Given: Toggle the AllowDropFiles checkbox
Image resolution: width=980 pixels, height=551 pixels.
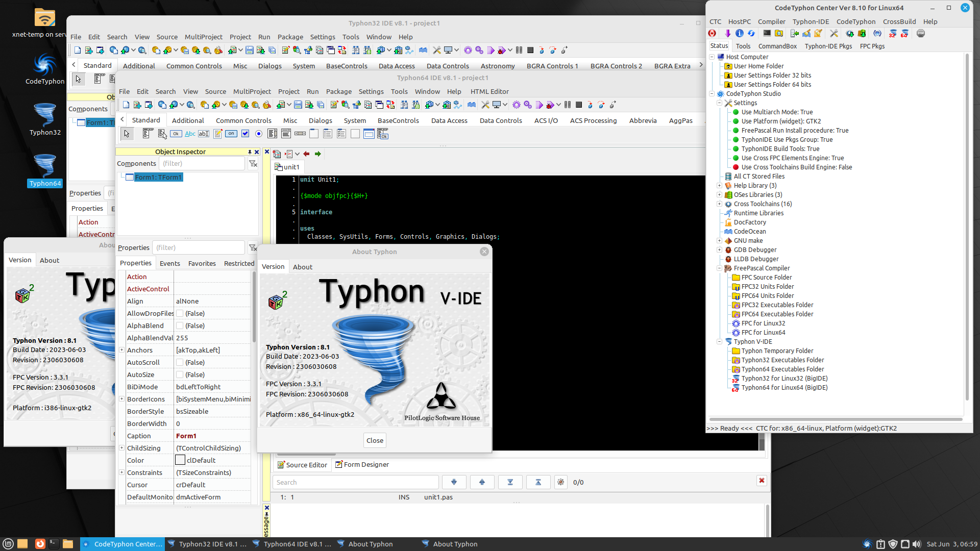Looking at the screenshot, I should point(180,313).
